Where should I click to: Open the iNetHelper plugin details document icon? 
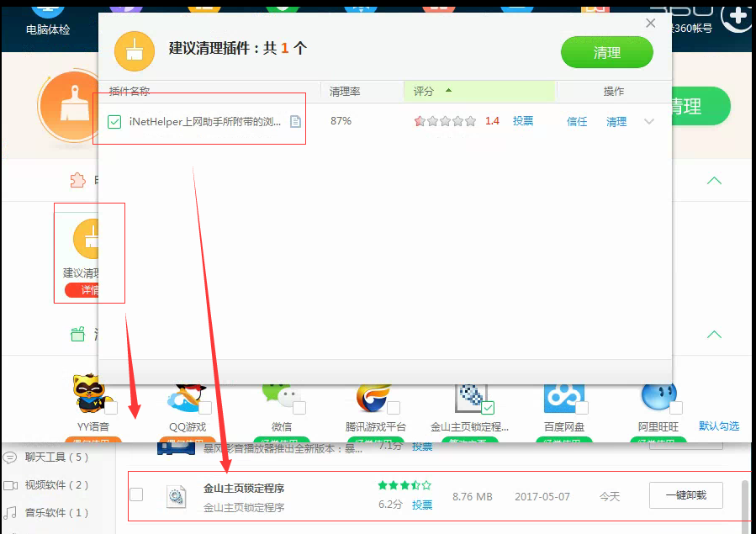click(295, 121)
